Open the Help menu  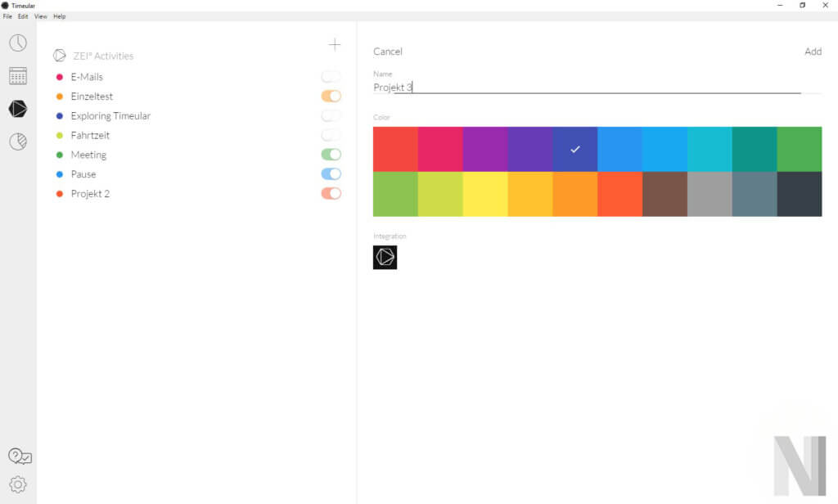[59, 16]
